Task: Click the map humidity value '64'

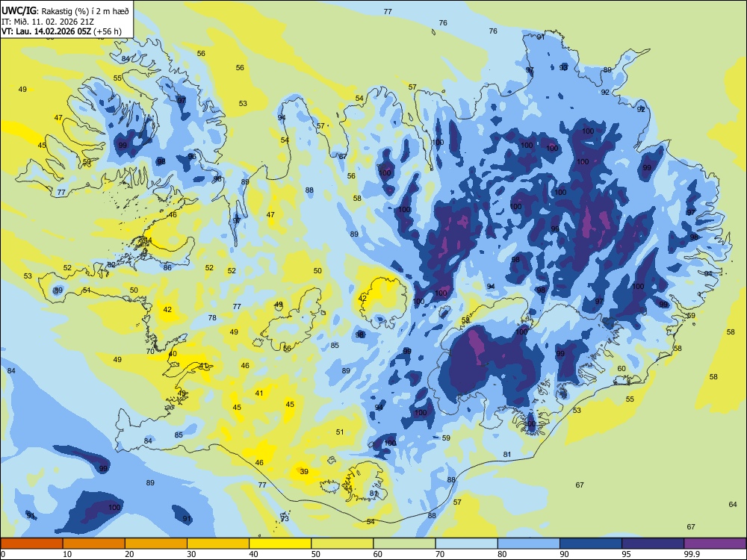Action: coord(733,504)
